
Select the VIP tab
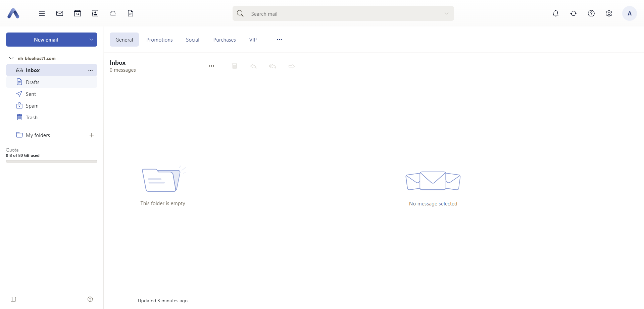coord(253,40)
